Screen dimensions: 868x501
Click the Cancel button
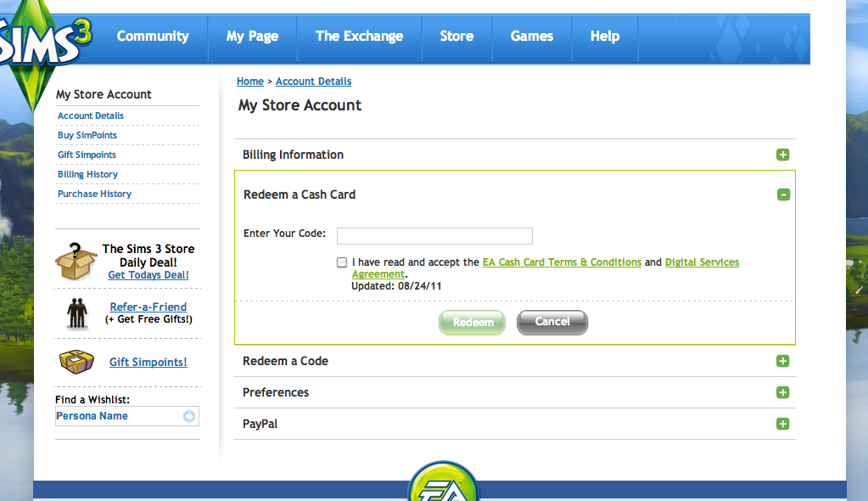pos(552,323)
